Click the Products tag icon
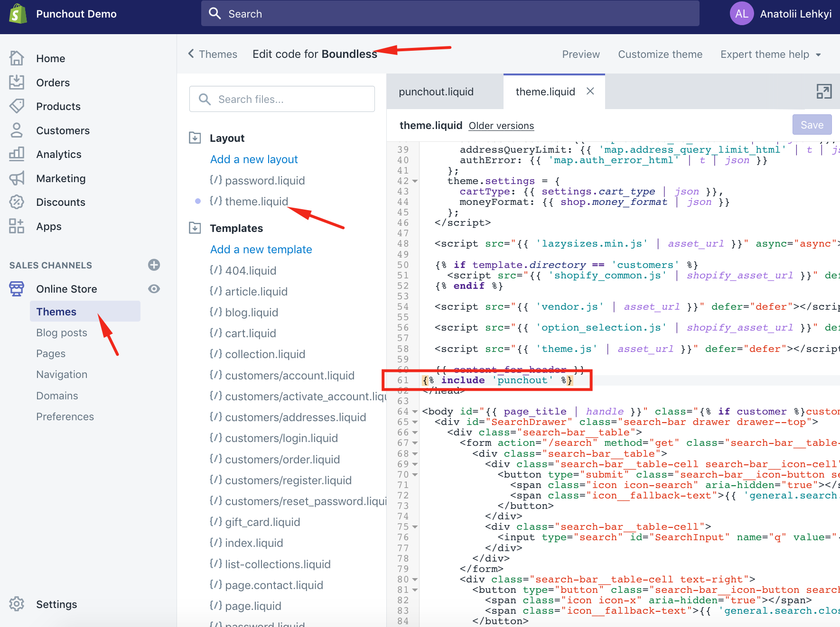 coord(17,106)
